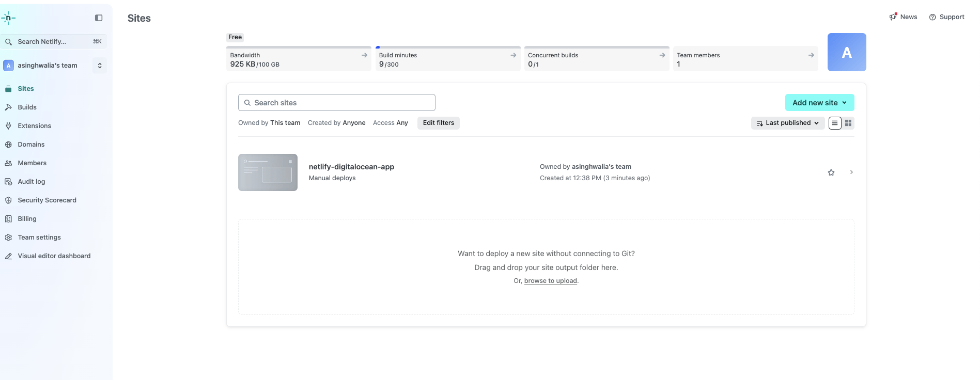Collapse the sidebar with the panel icon

99,18
